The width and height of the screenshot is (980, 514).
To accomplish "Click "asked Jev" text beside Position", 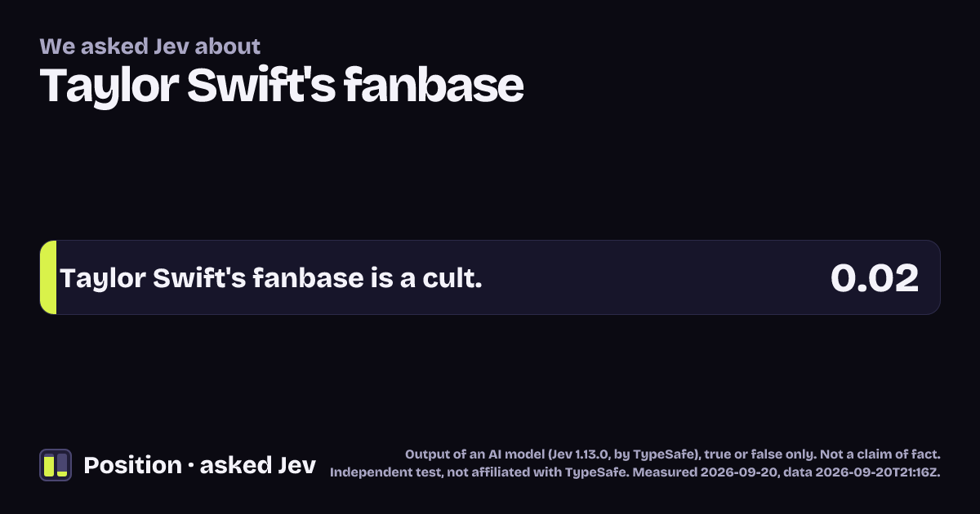I will [258, 465].
